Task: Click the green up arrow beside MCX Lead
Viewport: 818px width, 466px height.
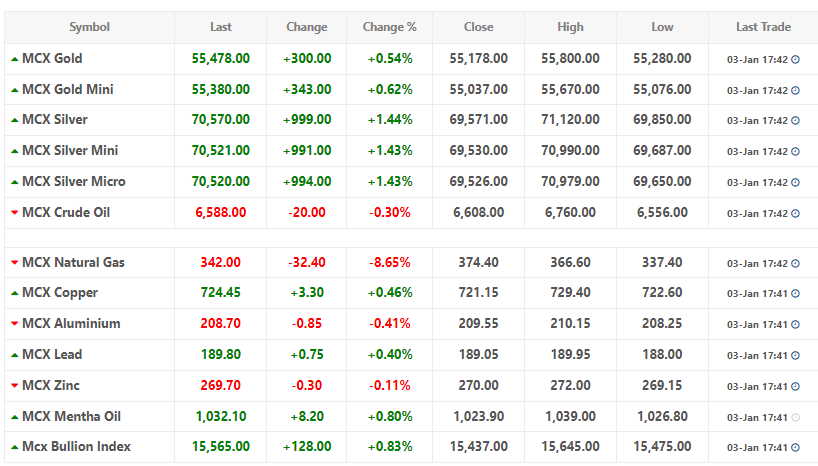Action: pos(15,355)
